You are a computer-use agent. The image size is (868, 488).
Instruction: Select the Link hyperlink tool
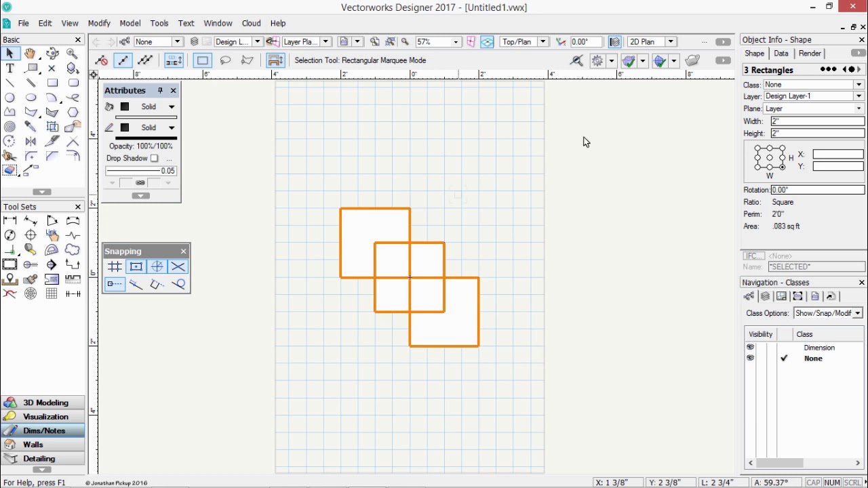(x=52, y=235)
